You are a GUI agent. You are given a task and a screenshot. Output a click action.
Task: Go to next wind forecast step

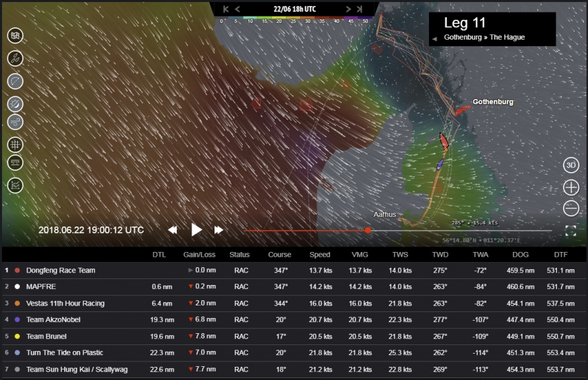348,9
